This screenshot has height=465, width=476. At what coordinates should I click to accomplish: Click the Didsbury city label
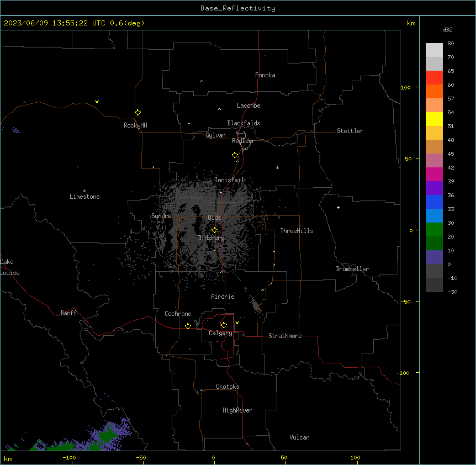[x=211, y=238]
